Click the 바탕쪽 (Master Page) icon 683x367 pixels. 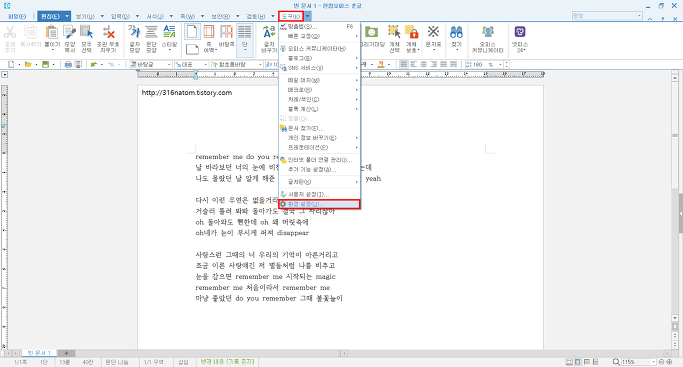point(227,32)
